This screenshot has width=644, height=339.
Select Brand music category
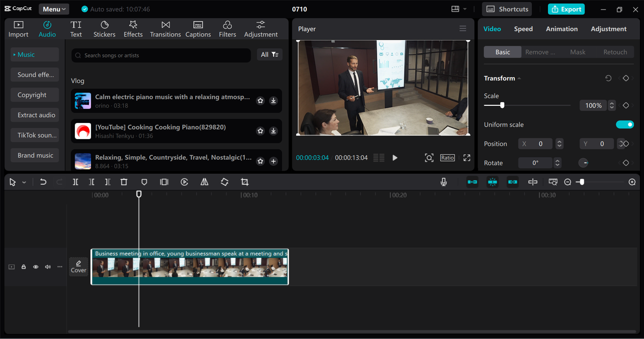35,155
